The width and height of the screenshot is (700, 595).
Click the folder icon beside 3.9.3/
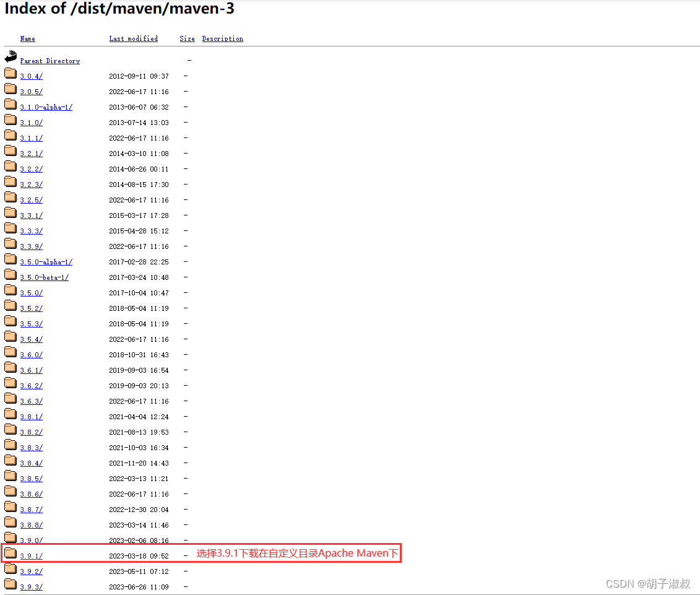(10, 583)
